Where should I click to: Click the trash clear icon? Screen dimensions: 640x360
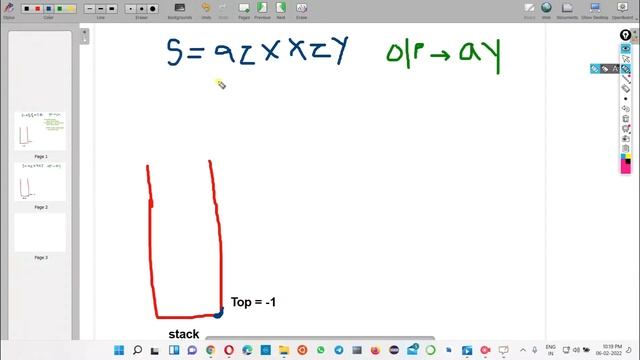[625, 119]
